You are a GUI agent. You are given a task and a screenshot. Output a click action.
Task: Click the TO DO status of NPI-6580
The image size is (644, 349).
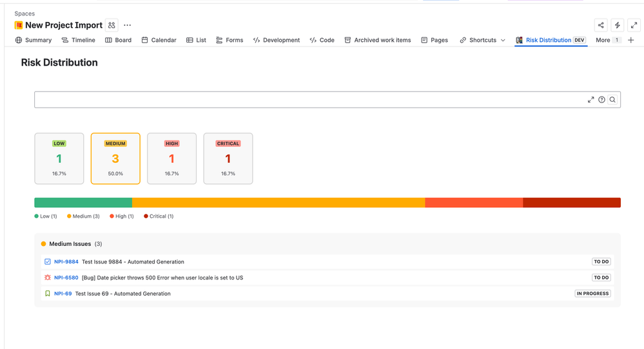point(601,278)
